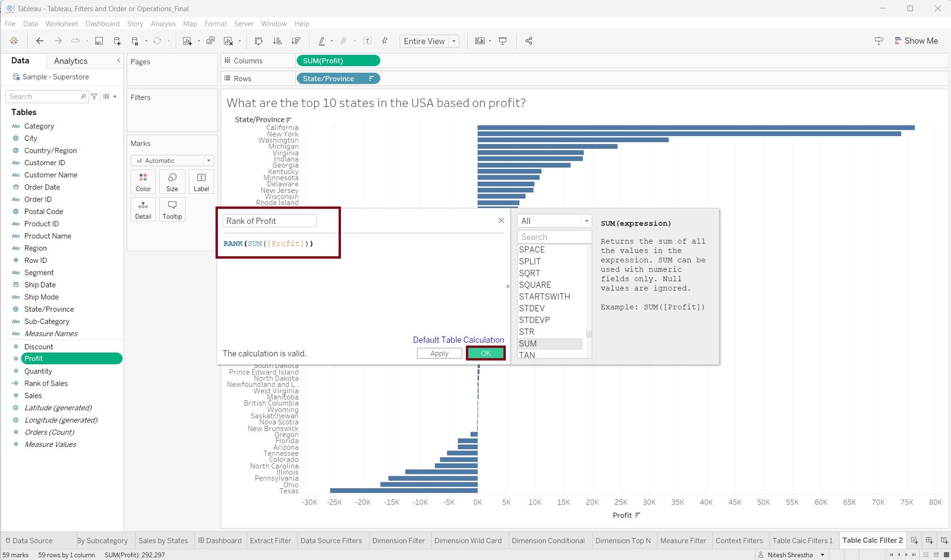The height and width of the screenshot is (560, 951).
Task: Click the Swap Rows and Columns icon
Action: pyautogui.click(x=259, y=41)
